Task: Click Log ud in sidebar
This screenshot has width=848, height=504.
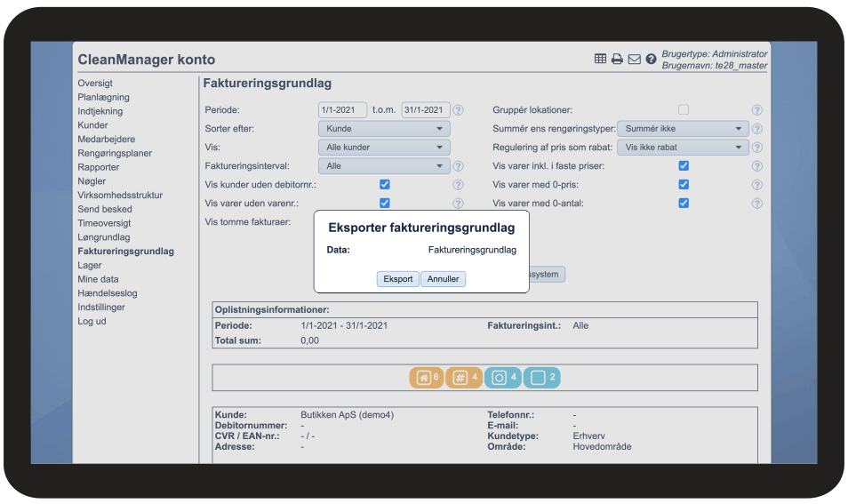Action: pyautogui.click(x=92, y=321)
